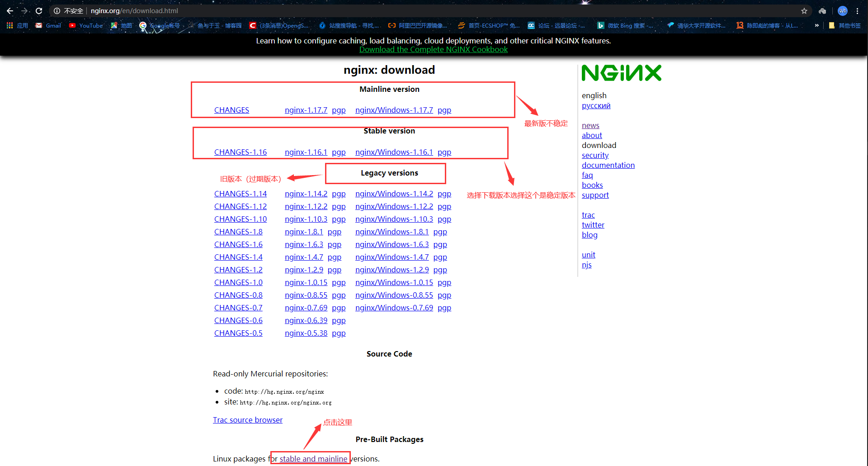Image resolution: width=868 pixels, height=466 pixels.
Task: Open Download the Complete NGINX Cookbook link
Action: tap(434, 49)
